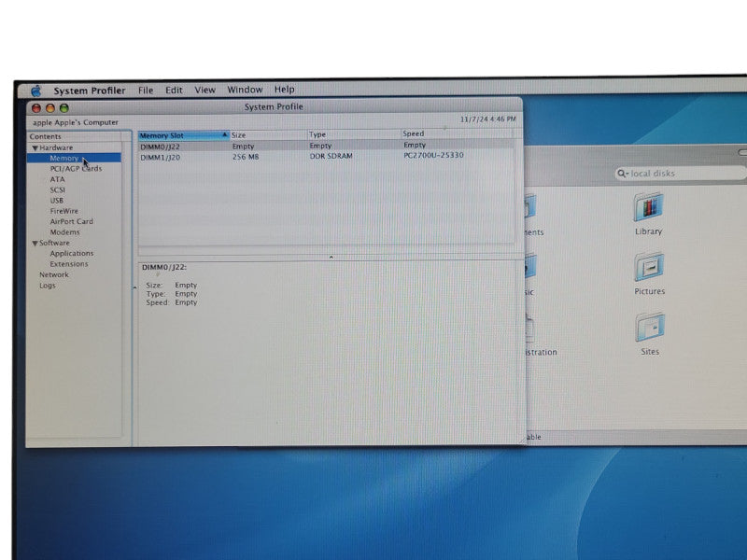Select Modems under Hardware
Screen dimensions: 747x560
point(64,232)
